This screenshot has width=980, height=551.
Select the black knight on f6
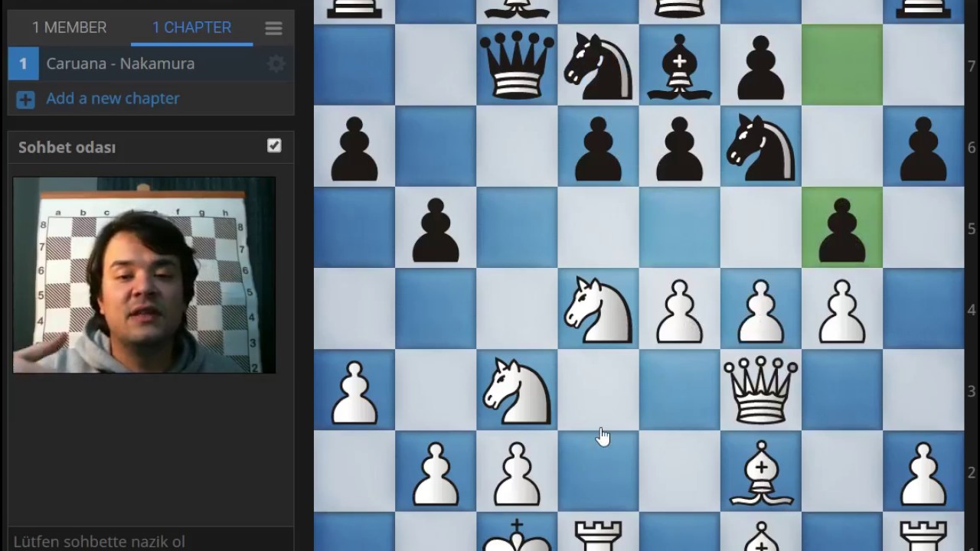coord(760,148)
